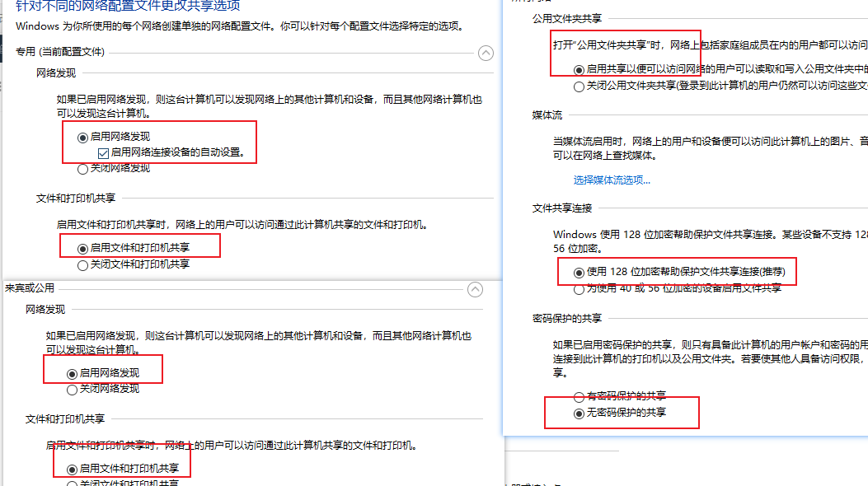Click the 来宾或公用 section header text
The width and height of the screenshot is (868, 486).
(30, 288)
